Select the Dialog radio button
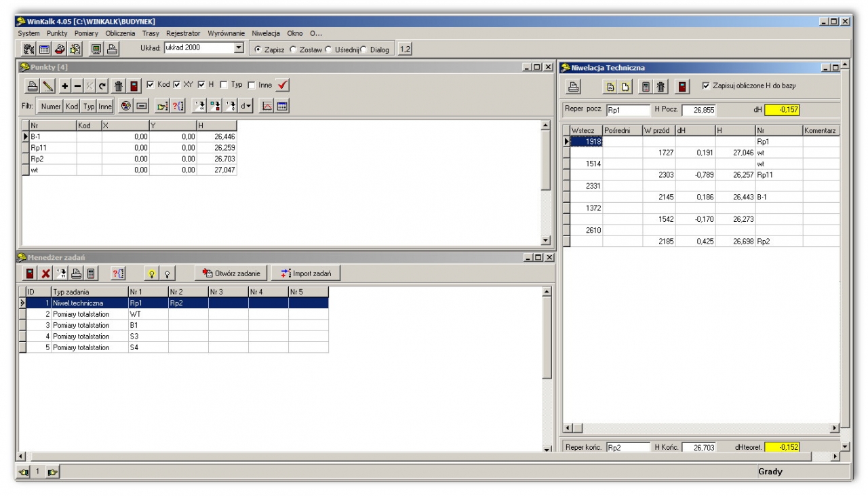The image size is (868, 496). 364,50
